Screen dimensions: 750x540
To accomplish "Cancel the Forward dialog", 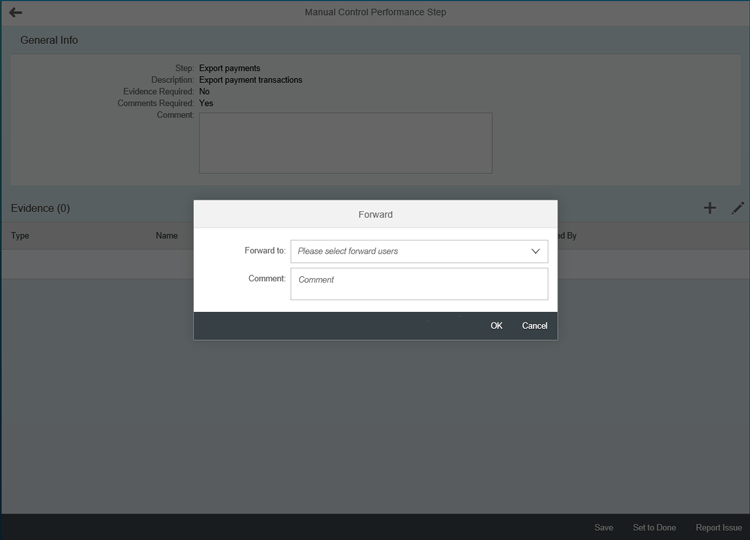I will point(534,326).
